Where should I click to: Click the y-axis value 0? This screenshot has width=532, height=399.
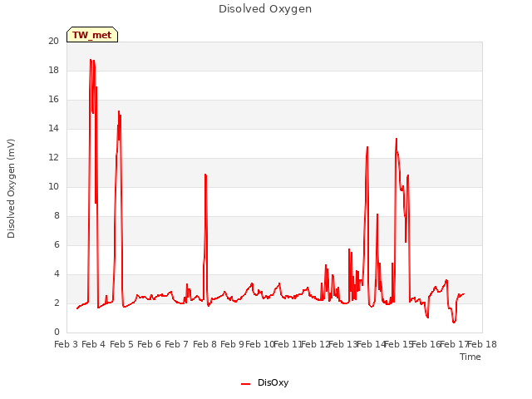(57, 332)
